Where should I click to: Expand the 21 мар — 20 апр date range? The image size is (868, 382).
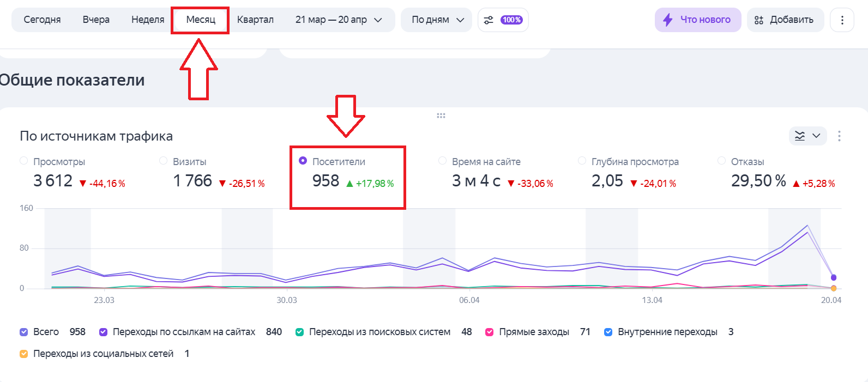[338, 20]
